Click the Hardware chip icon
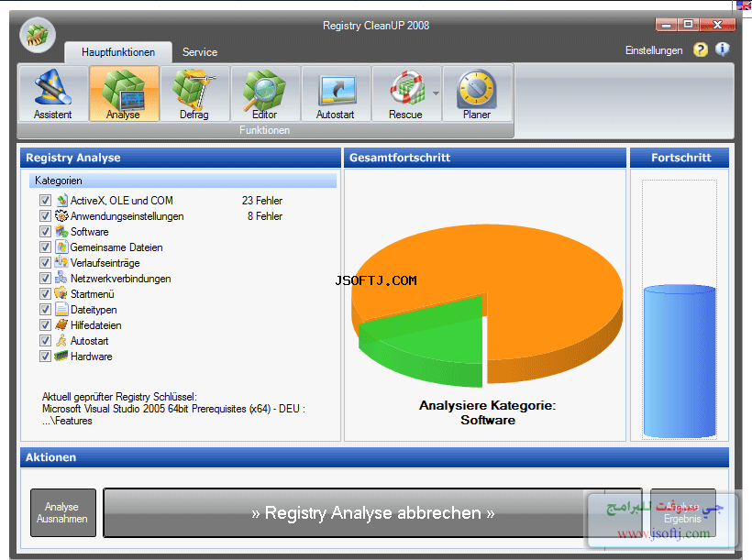The width and height of the screenshot is (752, 560). (x=61, y=357)
